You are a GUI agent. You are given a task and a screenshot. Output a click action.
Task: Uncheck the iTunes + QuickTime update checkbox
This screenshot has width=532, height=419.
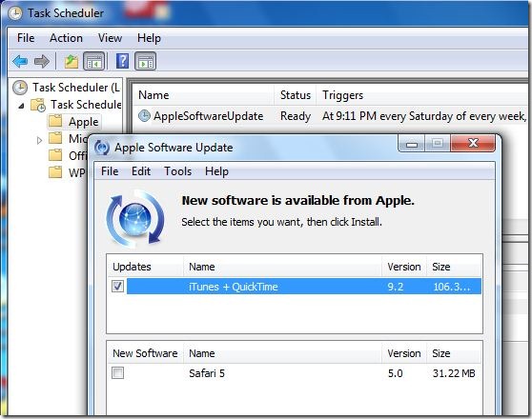pyautogui.click(x=117, y=286)
